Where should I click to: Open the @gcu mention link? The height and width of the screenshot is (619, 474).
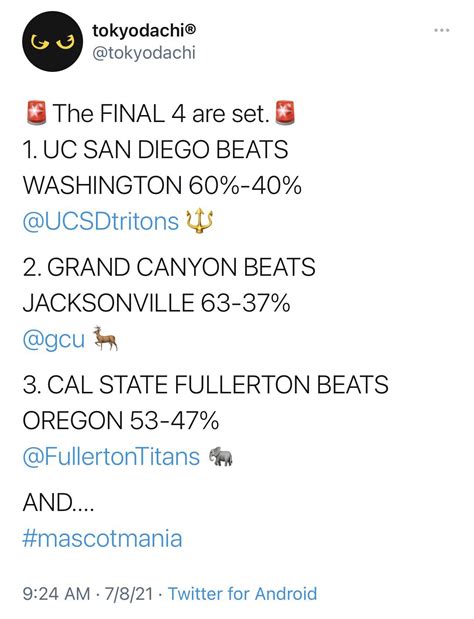coord(54,340)
